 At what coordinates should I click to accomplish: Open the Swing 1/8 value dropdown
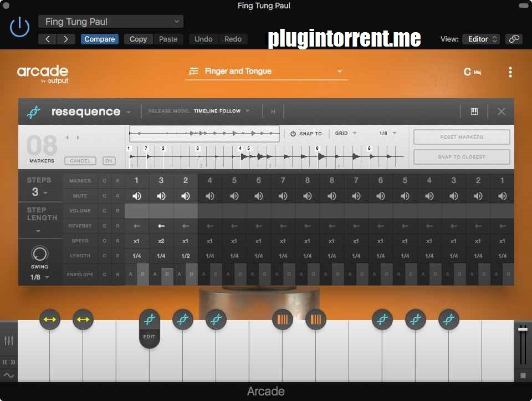40,277
